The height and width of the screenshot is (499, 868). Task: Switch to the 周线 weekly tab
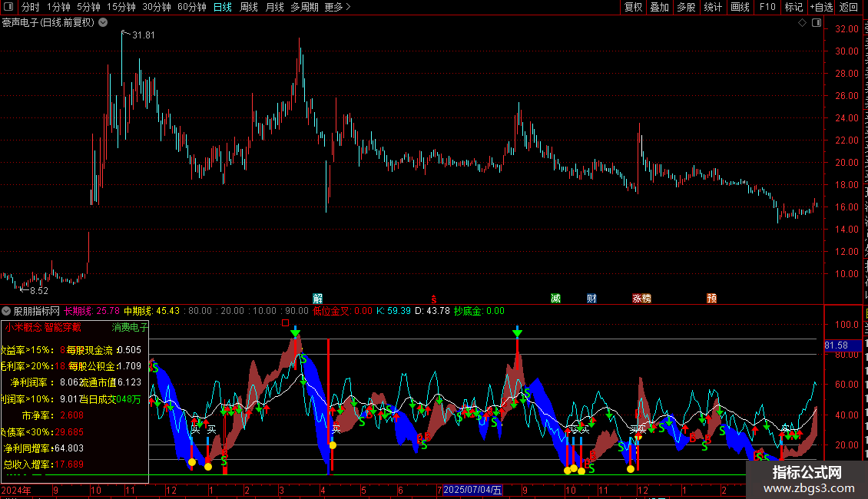click(x=249, y=8)
